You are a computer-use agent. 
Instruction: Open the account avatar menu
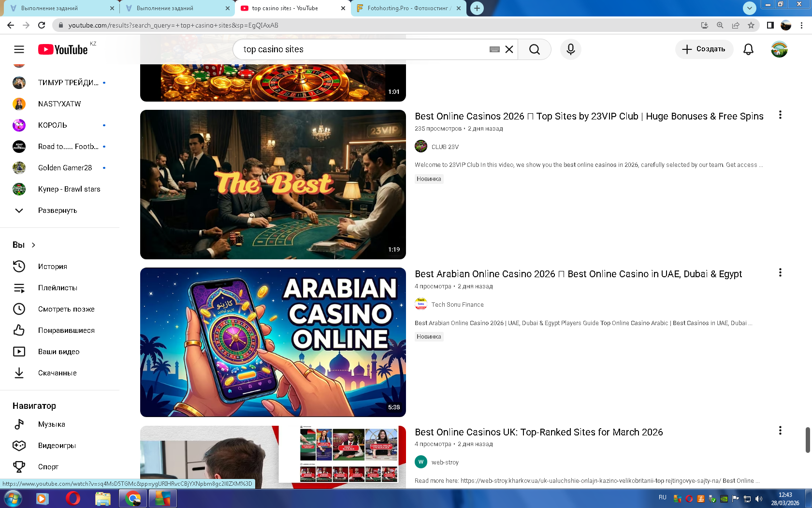coord(779,49)
